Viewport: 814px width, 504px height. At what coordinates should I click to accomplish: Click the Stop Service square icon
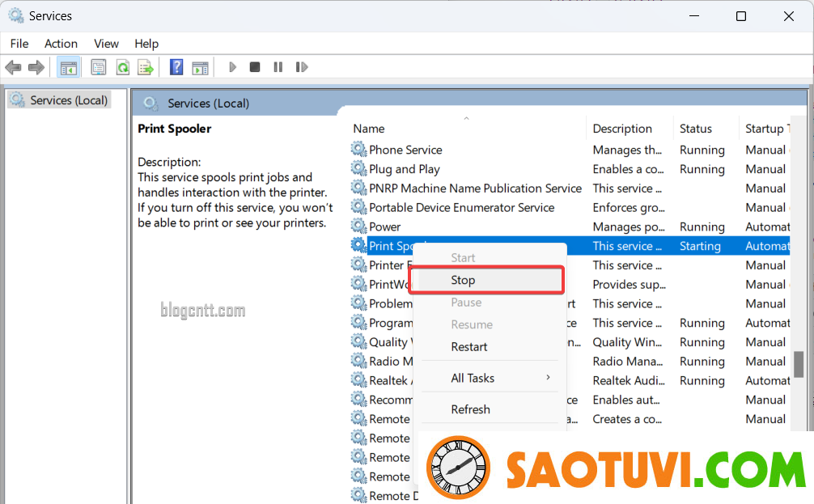pos(255,67)
